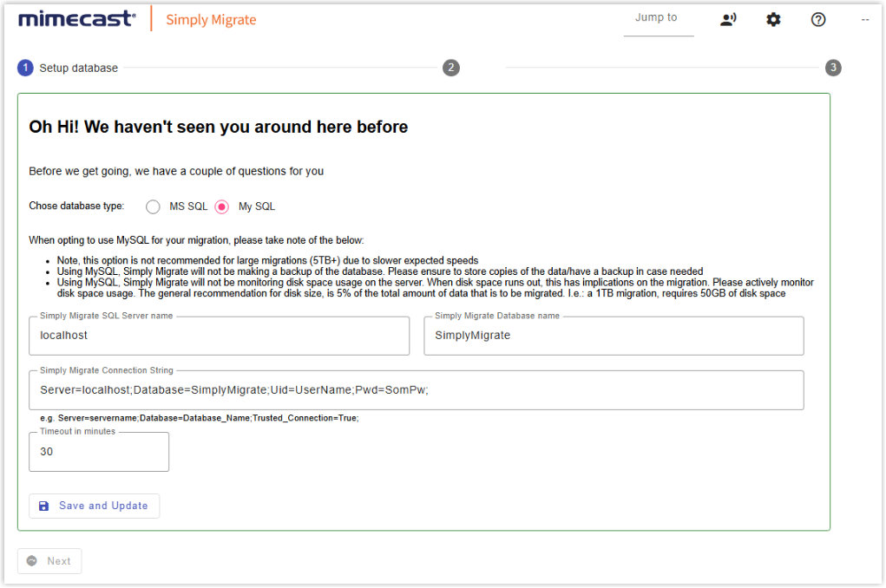This screenshot has height=588, width=886.
Task: Click the double-dash indicator in top right corner
Action: (x=864, y=20)
